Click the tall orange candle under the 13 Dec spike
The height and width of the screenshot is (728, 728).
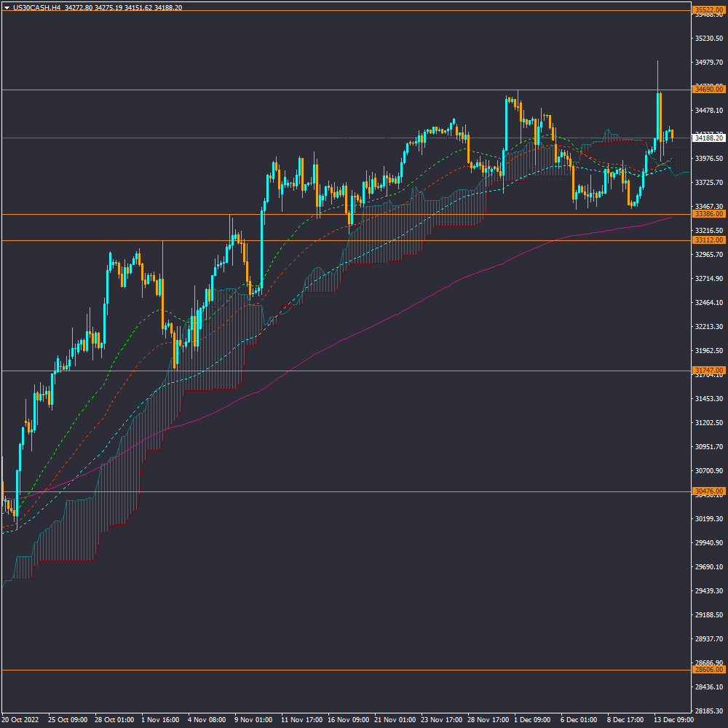[659, 115]
